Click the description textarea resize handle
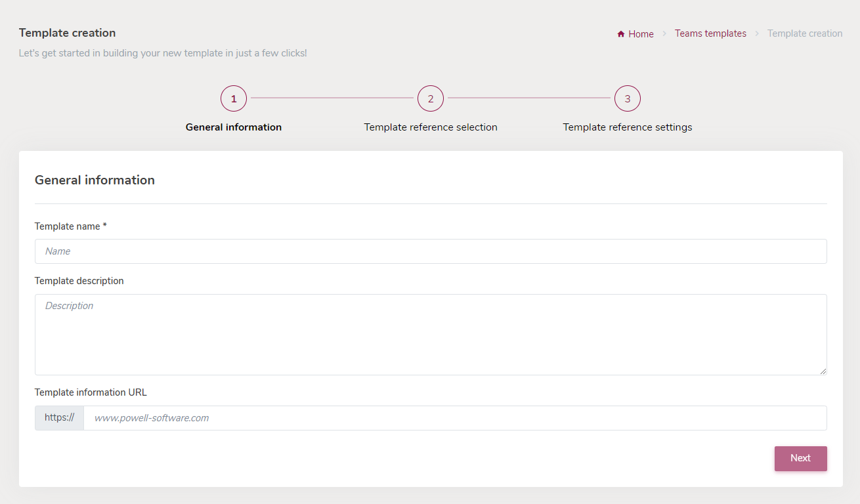 [823, 371]
